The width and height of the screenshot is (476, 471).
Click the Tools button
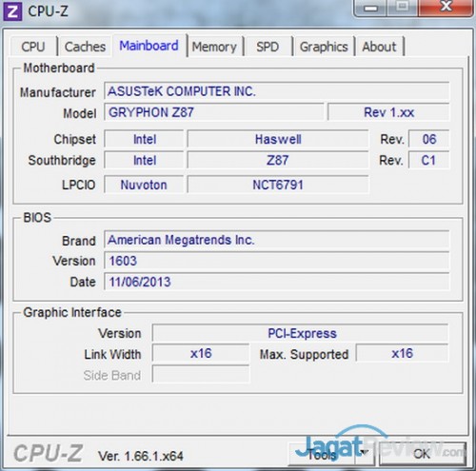(x=323, y=455)
